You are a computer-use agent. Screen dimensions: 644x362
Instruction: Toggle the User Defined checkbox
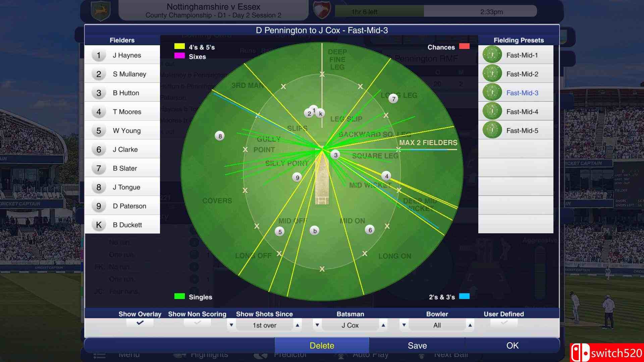tap(504, 323)
